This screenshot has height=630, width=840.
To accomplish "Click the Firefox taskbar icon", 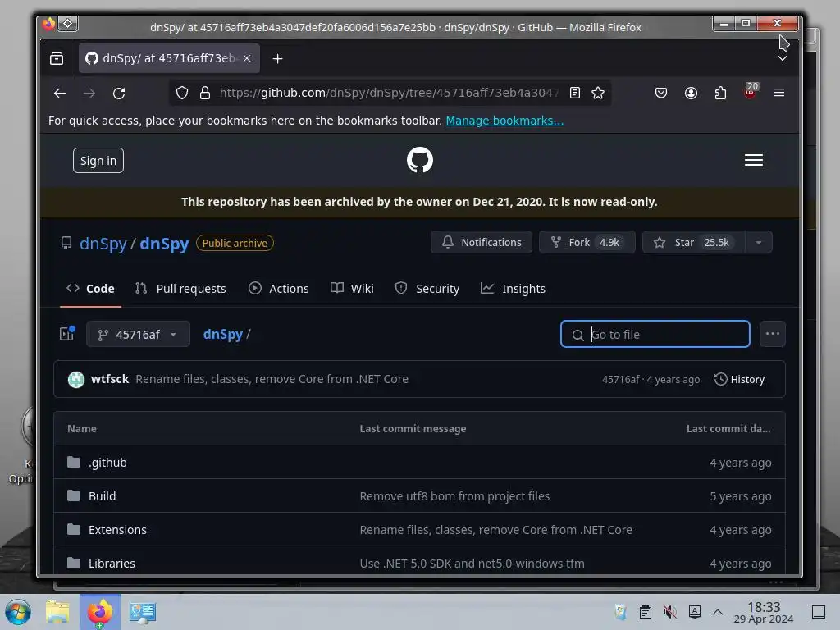I will pos(100,612).
